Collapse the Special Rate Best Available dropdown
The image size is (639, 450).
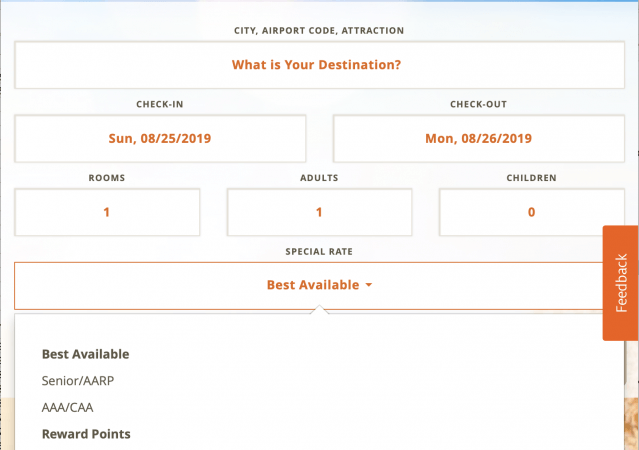click(319, 286)
